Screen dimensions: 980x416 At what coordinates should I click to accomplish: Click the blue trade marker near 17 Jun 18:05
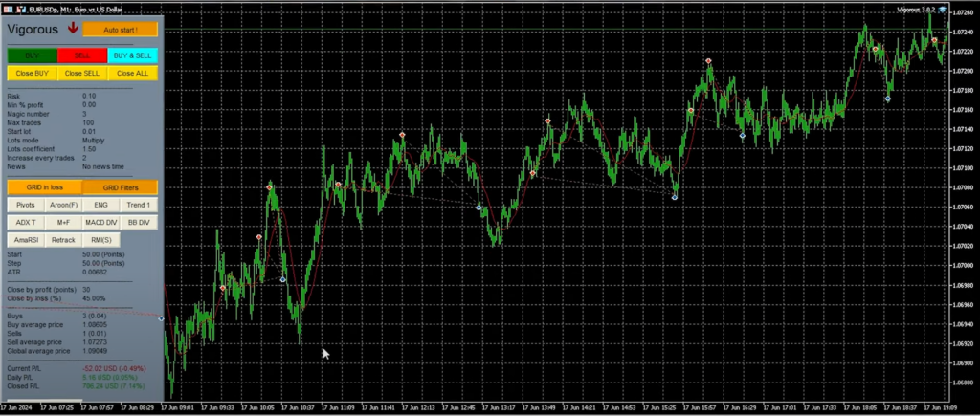[x=888, y=99]
